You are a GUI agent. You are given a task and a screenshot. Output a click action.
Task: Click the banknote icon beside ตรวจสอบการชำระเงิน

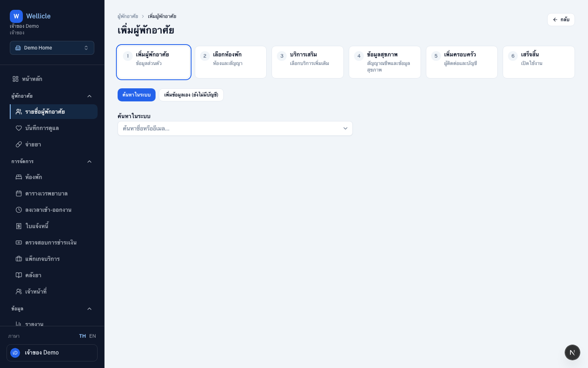(x=19, y=242)
